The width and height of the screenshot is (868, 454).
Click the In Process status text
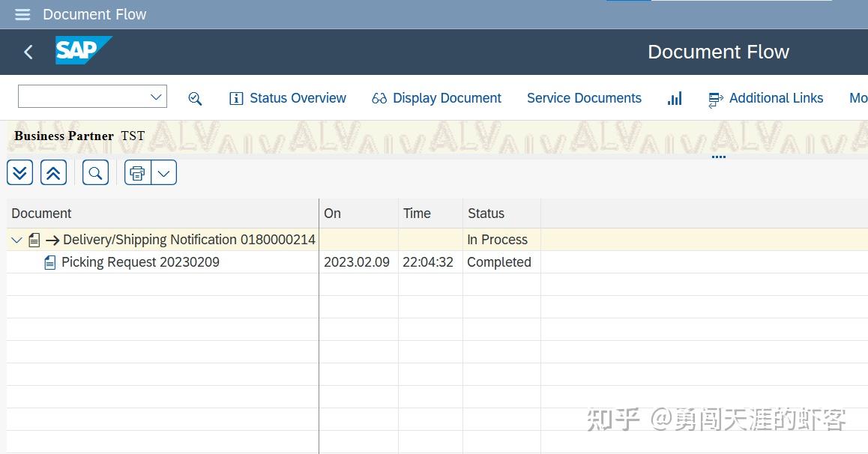[497, 239]
